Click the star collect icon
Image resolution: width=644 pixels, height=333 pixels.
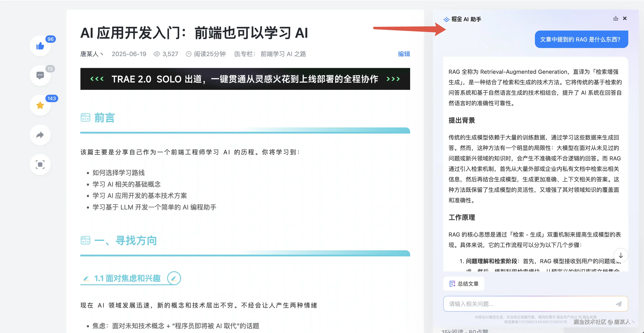[40, 105]
